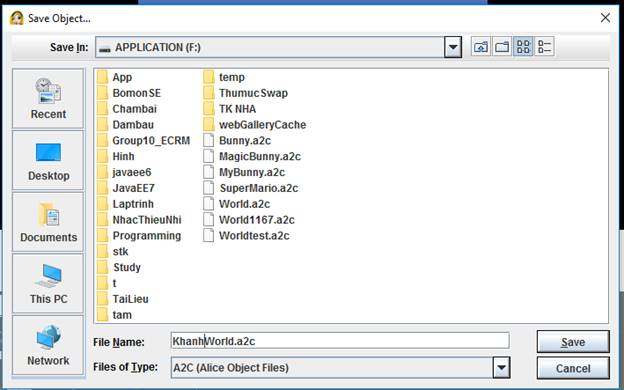The width and height of the screenshot is (624, 390).
Task: Switch to List view icon
Action: (x=523, y=47)
